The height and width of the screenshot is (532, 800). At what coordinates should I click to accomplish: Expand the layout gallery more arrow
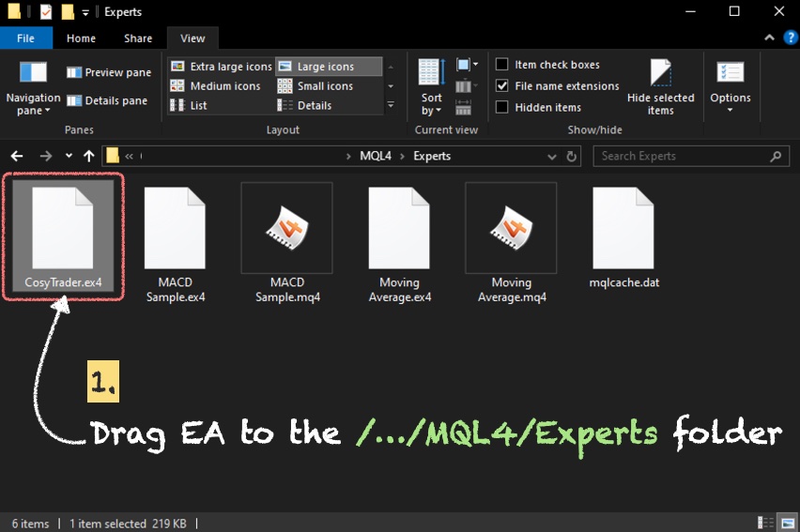(391, 106)
